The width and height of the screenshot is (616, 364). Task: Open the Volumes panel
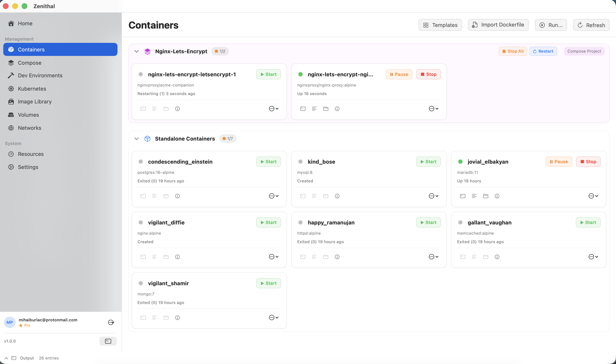click(28, 114)
